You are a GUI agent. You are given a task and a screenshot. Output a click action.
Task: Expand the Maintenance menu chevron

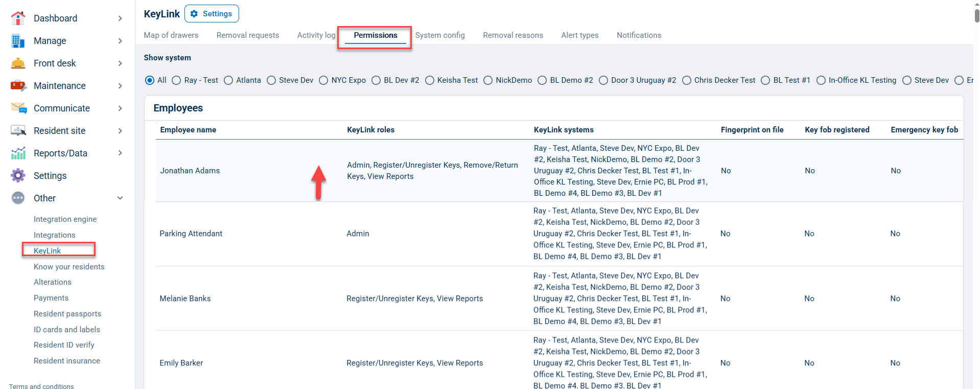(120, 86)
